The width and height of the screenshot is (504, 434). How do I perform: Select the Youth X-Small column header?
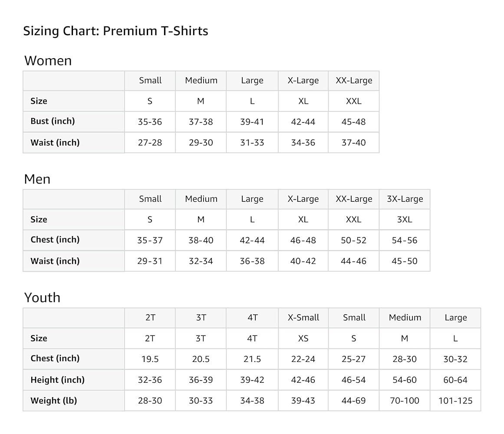303,318
